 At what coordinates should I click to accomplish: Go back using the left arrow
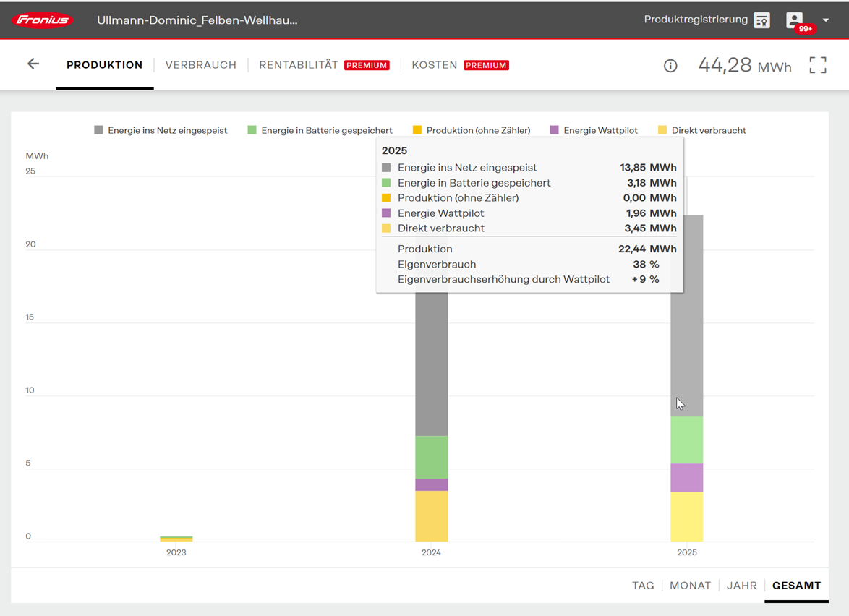(33, 64)
